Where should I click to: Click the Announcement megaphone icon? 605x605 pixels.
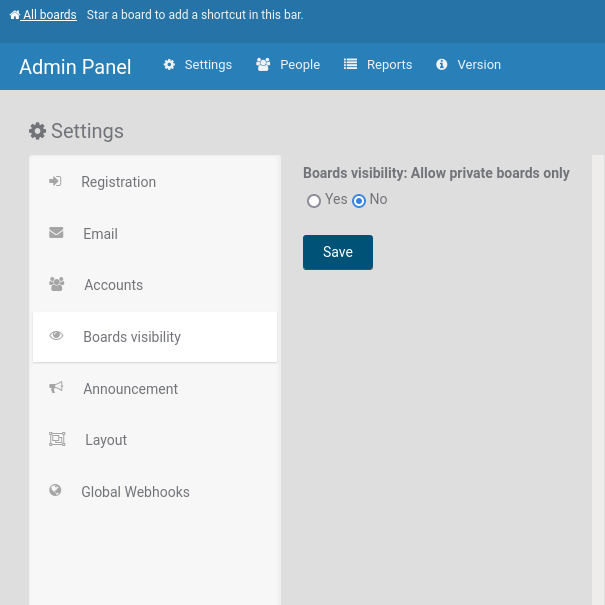(57, 388)
